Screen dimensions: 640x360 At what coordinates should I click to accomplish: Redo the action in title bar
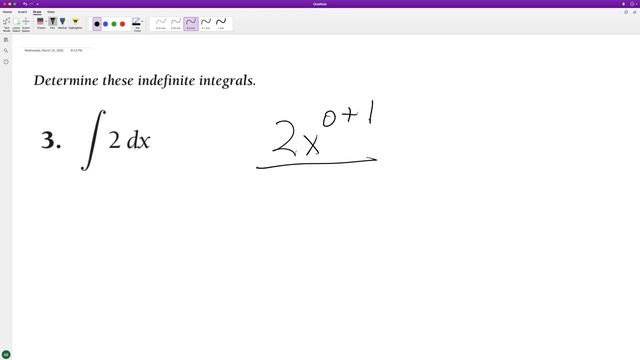click(31, 4)
